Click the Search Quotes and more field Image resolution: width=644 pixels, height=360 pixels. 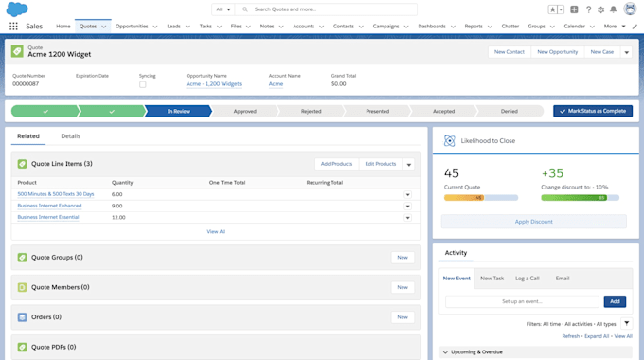(x=326, y=9)
